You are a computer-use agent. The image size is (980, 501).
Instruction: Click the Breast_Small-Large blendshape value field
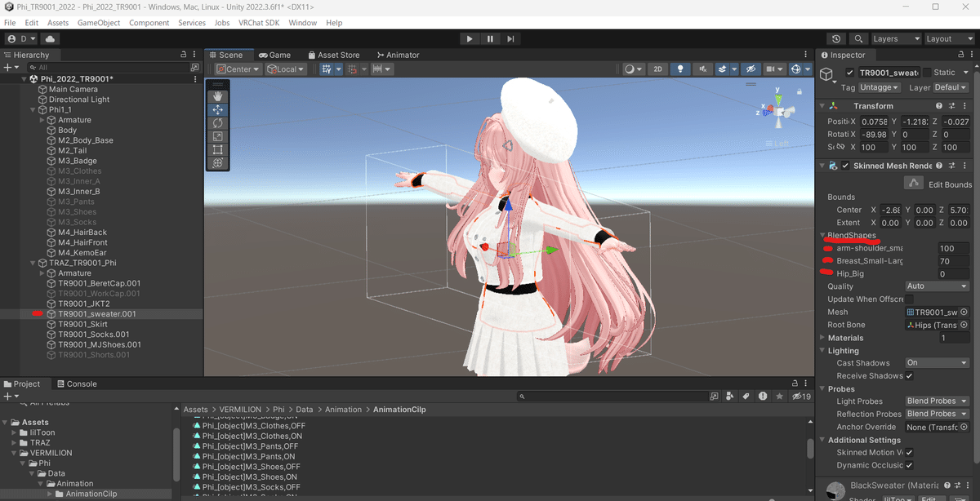coord(953,261)
